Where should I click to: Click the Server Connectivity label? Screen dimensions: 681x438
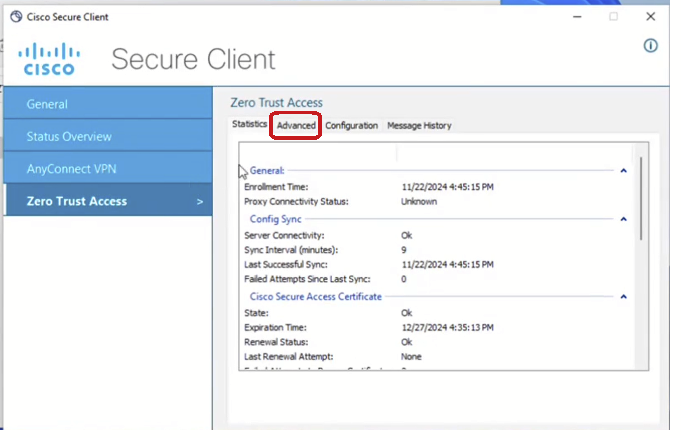[x=284, y=236]
